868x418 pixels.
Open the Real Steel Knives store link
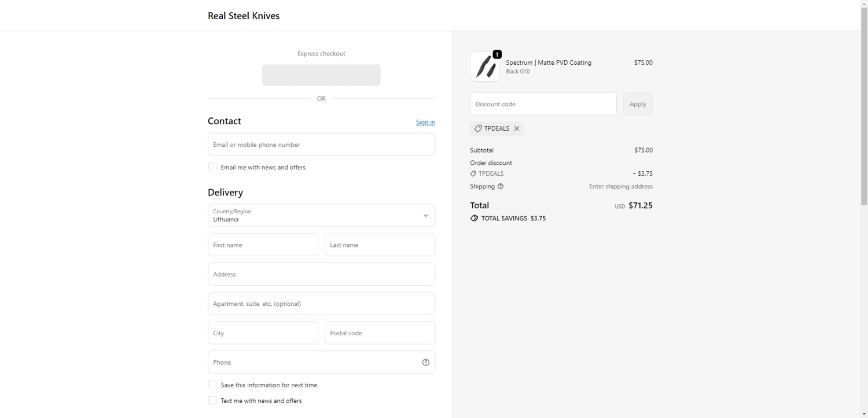click(244, 16)
